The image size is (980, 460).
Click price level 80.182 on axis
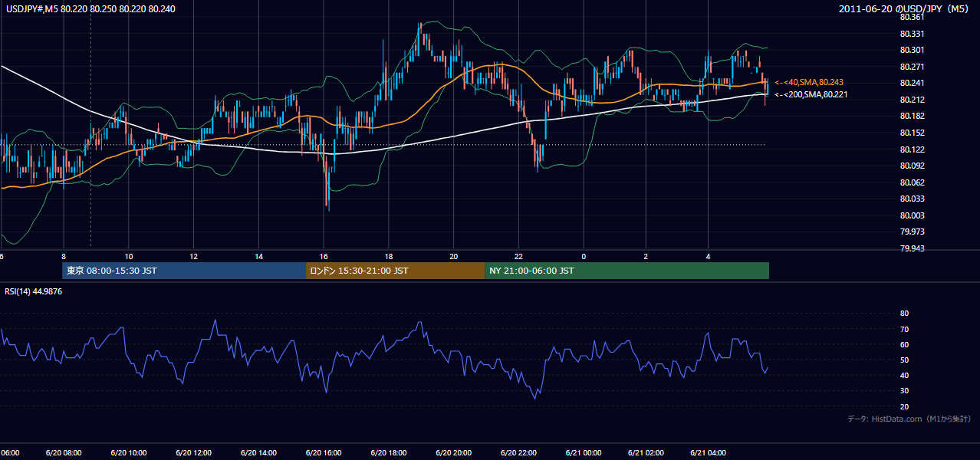912,116
